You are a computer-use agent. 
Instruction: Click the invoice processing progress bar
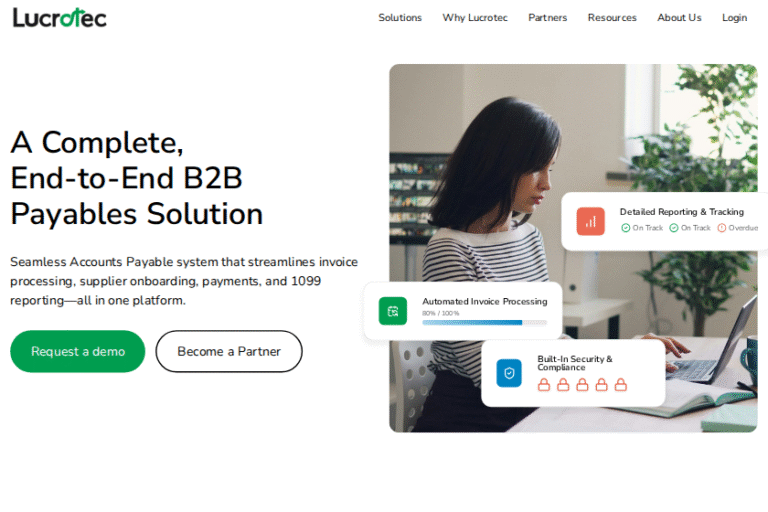pos(484,322)
